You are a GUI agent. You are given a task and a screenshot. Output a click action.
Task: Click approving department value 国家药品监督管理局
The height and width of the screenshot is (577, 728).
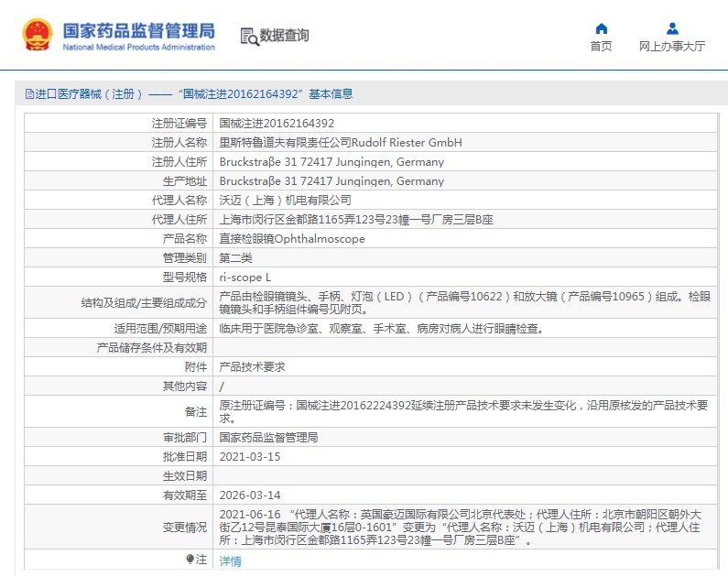coord(268,438)
